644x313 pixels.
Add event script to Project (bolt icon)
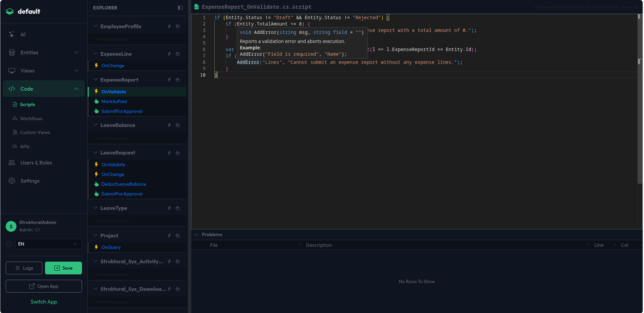pyautogui.click(x=169, y=235)
